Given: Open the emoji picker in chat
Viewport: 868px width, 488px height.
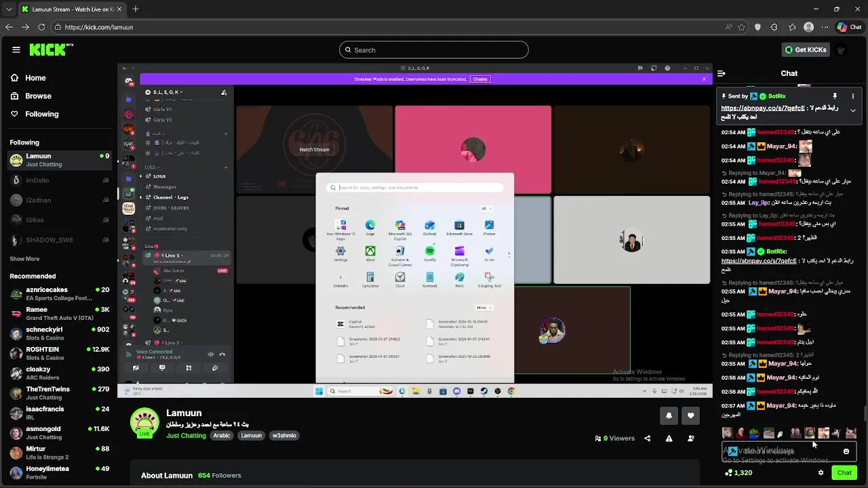Looking at the screenshot, I should [846, 451].
